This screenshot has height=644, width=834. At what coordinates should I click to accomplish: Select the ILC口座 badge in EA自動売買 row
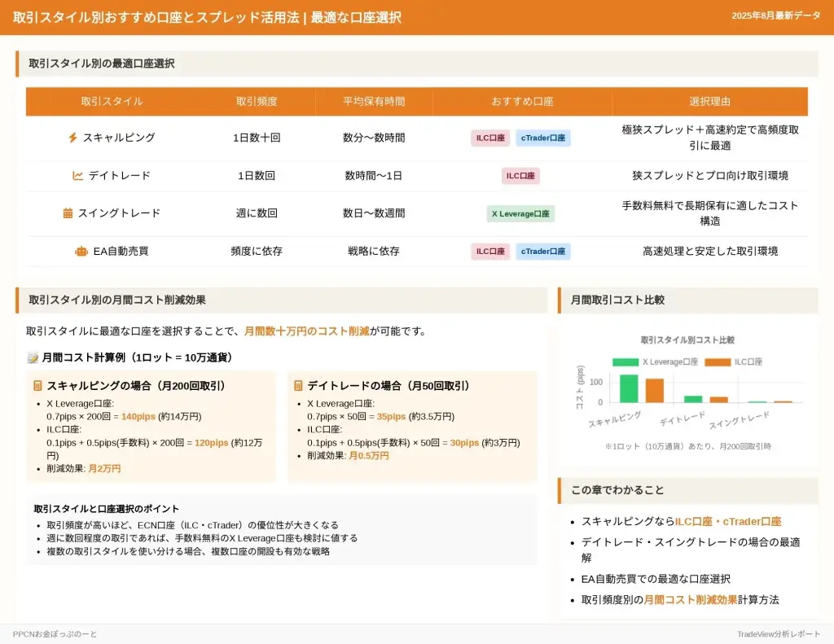tap(490, 252)
